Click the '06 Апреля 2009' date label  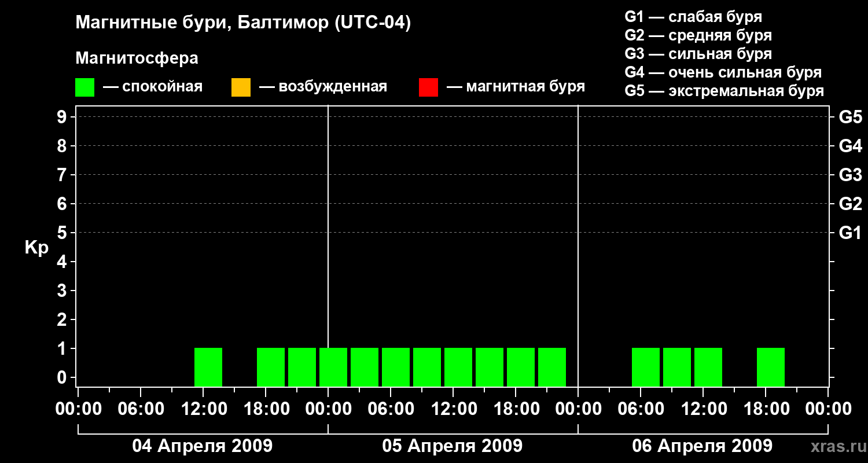703,446
